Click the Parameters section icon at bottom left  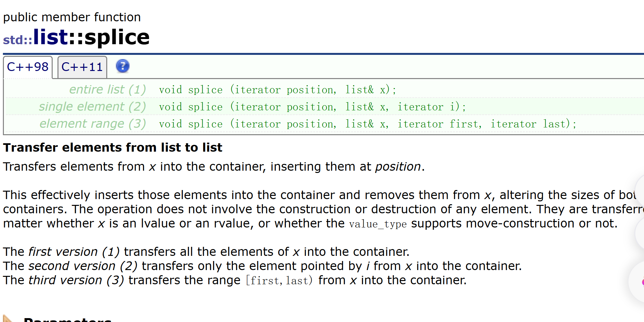[8, 318]
